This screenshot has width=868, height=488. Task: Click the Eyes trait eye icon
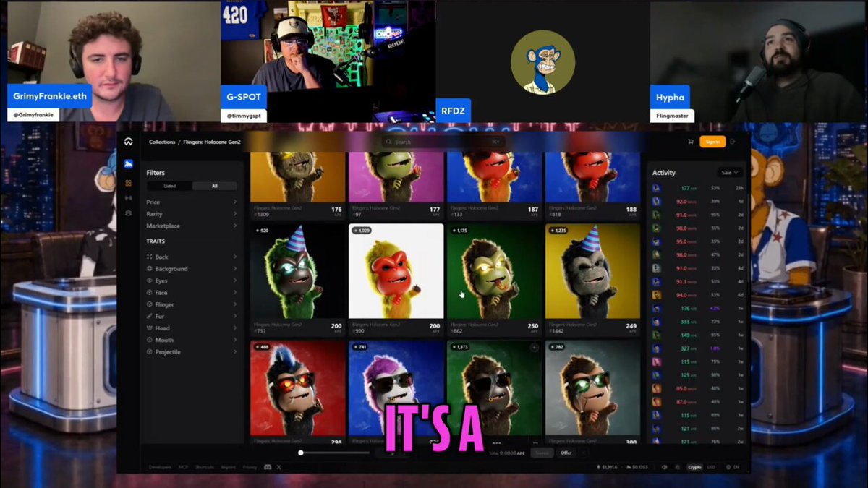tap(149, 281)
